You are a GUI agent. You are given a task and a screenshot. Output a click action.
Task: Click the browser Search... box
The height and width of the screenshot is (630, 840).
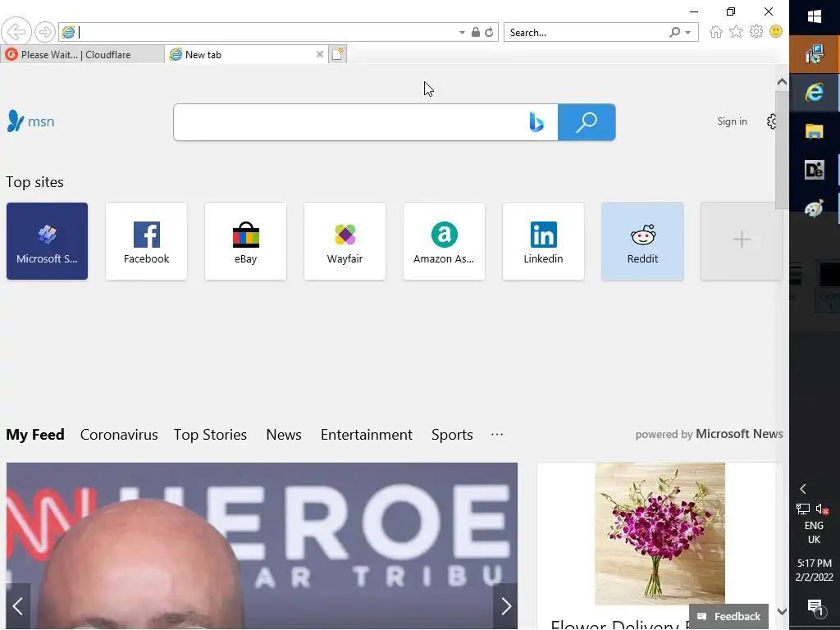586,33
